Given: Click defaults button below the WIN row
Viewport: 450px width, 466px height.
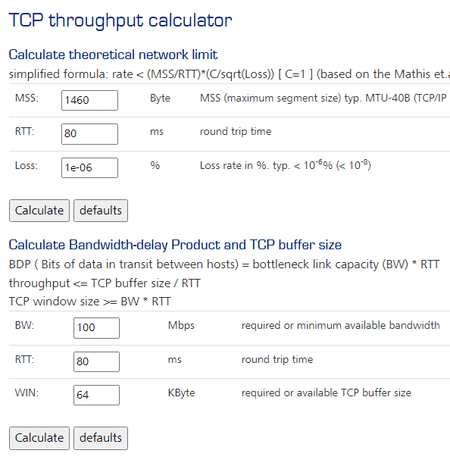Looking at the screenshot, I should pyautogui.click(x=100, y=438).
